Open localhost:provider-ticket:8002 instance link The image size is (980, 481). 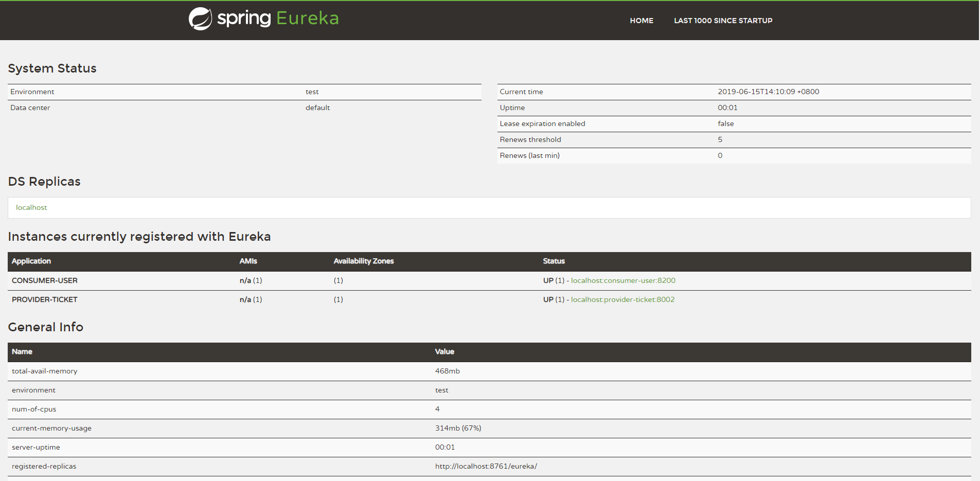[622, 299]
